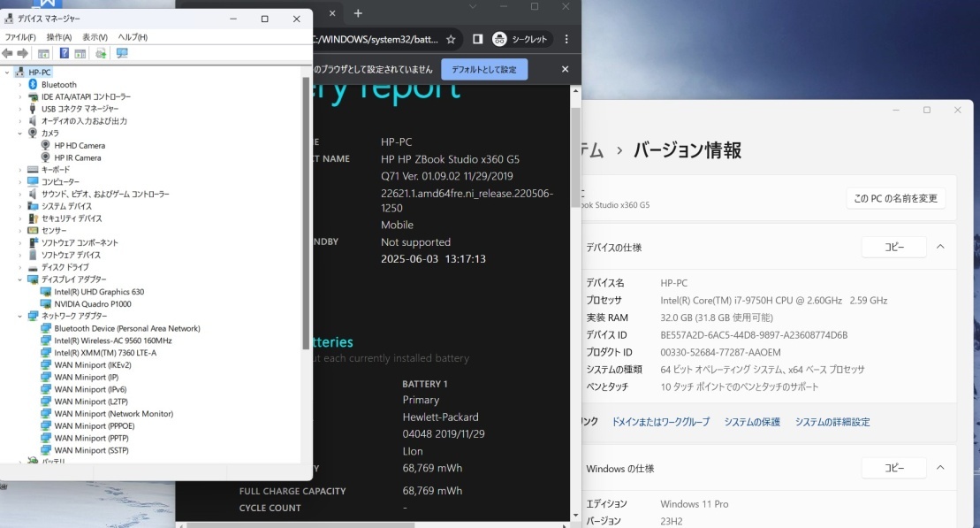Bookmark the page with Chrome's star icon

[x=451, y=40]
